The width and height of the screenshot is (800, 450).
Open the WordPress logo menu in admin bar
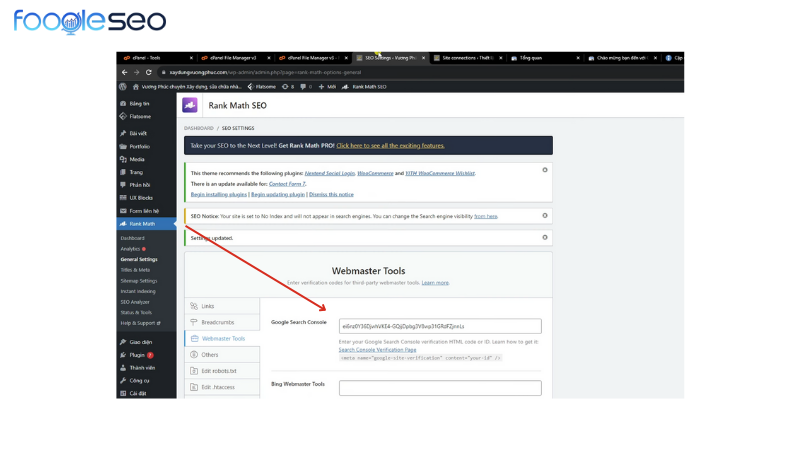tap(122, 87)
